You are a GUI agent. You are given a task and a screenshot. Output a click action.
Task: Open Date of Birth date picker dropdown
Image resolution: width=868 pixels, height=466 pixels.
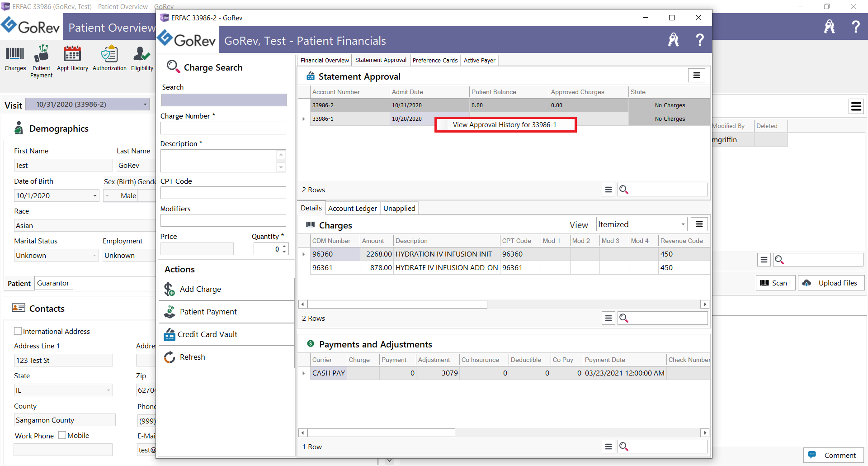pyautogui.click(x=95, y=196)
